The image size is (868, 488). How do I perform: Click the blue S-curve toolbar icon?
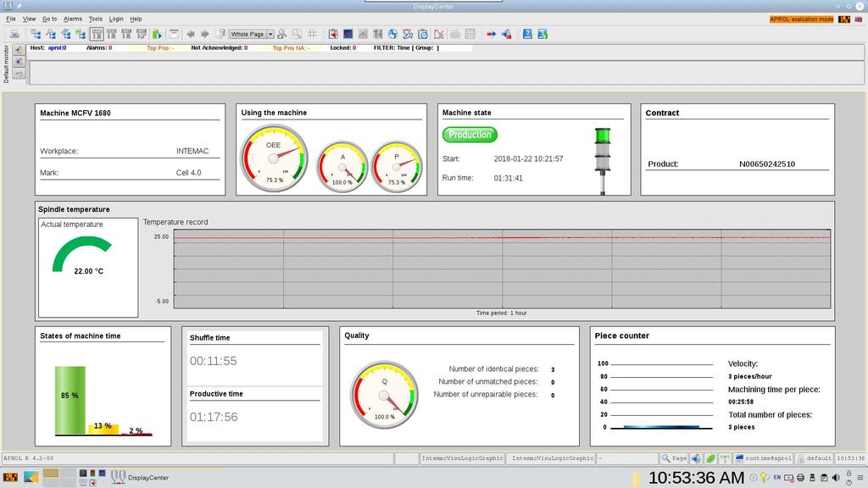408,34
